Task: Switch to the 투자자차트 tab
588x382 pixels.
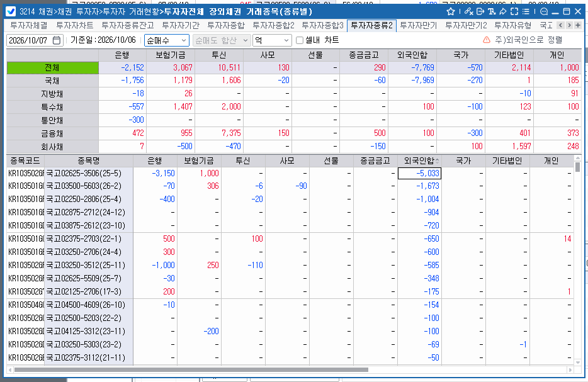Action: point(75,25)
